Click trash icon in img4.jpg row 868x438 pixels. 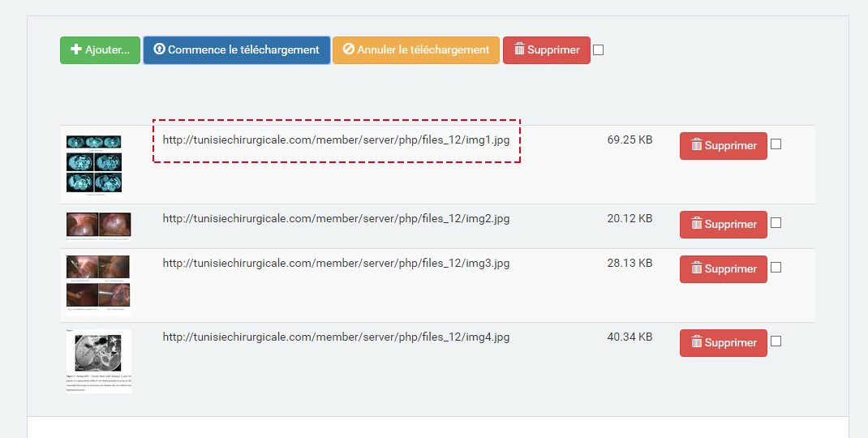click(x=696, y=342)
